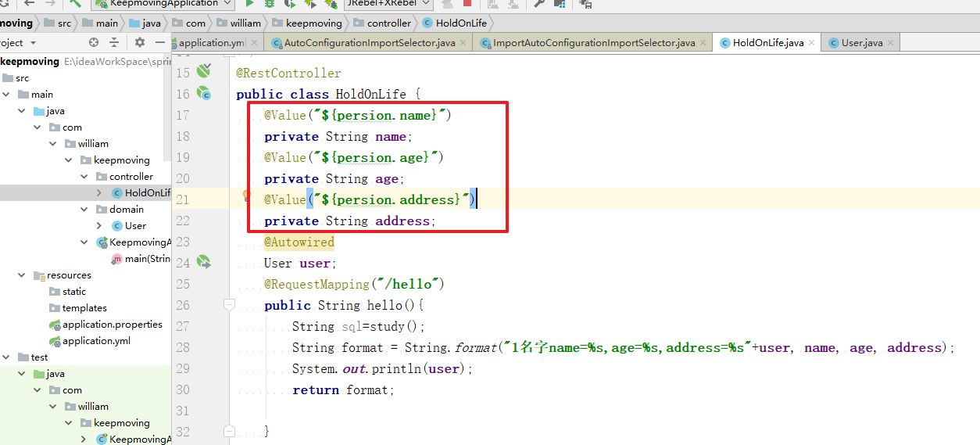Viewport: 980px width, 445px height.
Task: Start debugging with the bug icon
Action: tap(270, 3)
